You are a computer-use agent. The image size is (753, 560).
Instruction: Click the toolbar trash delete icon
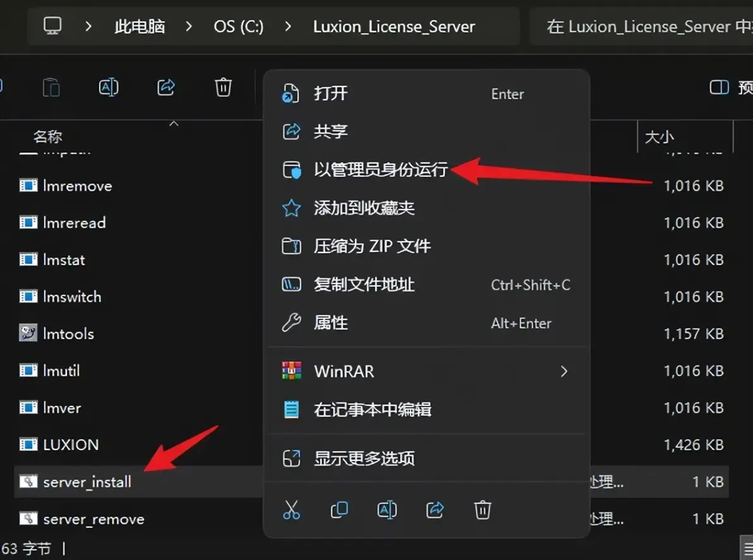click(x=223, y=87)
